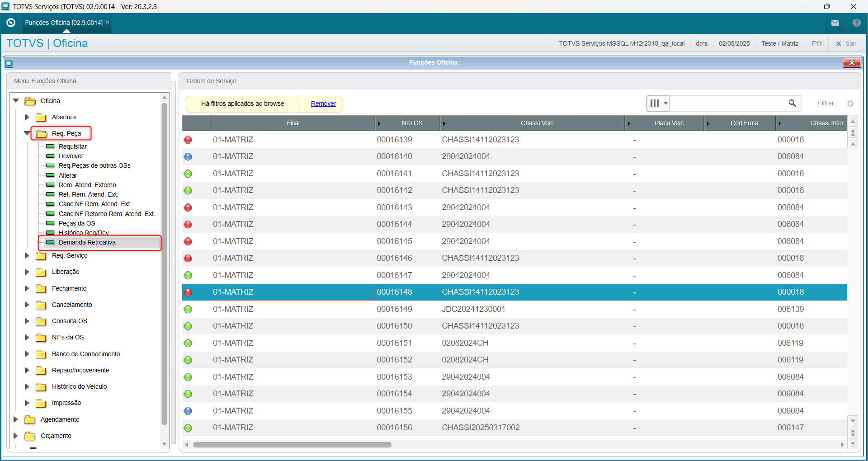The image size is (868, 461).
Task: Select the row with OS 00016151
Action: [514, 343]
